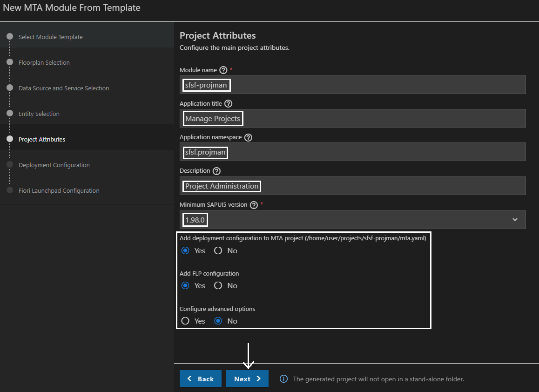Select Yes for Configure advanced options

(x=185, y=321)
